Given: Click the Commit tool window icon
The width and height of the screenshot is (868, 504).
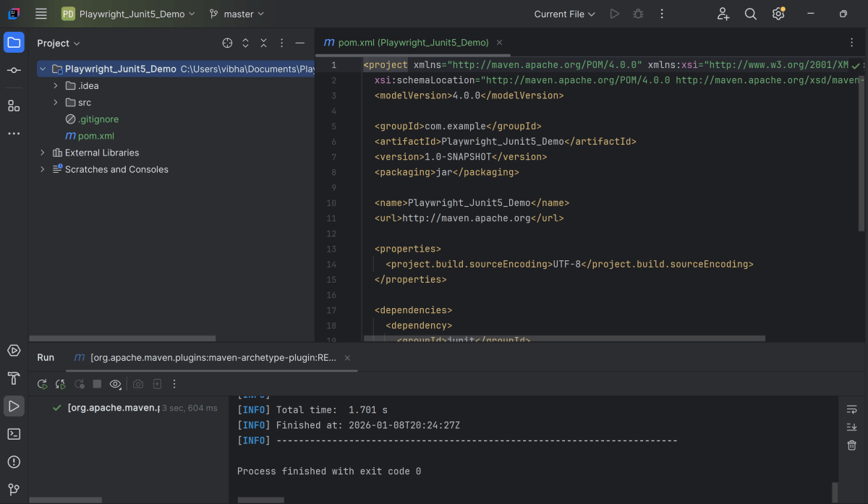Looking at the screenshot, I should [14, 70].
